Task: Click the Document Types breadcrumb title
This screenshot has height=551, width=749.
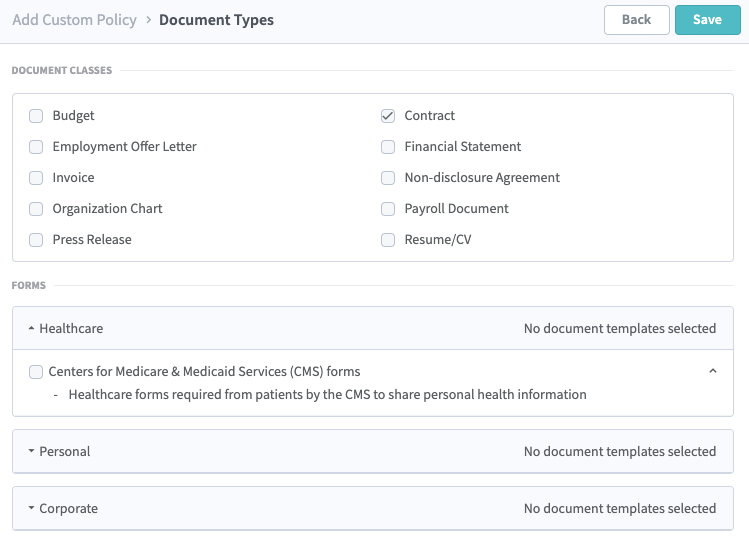Action: coord(216,20)
